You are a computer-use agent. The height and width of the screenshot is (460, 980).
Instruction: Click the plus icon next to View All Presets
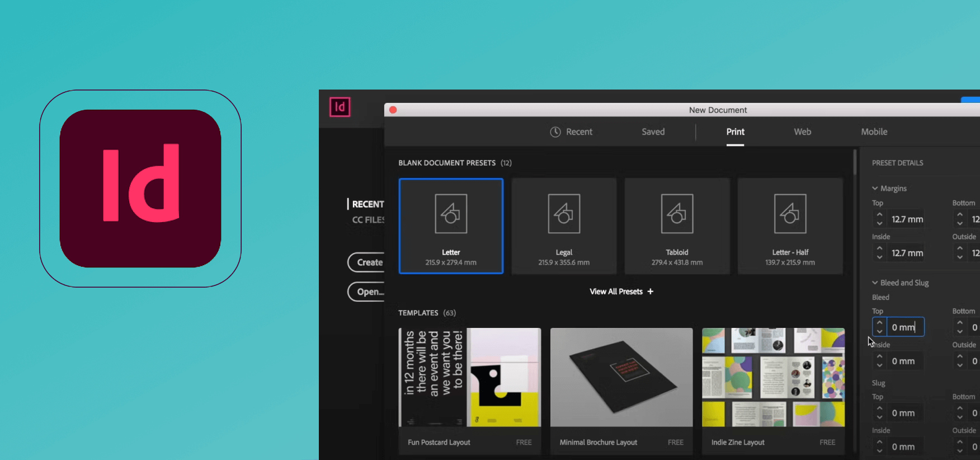[650, 292]
